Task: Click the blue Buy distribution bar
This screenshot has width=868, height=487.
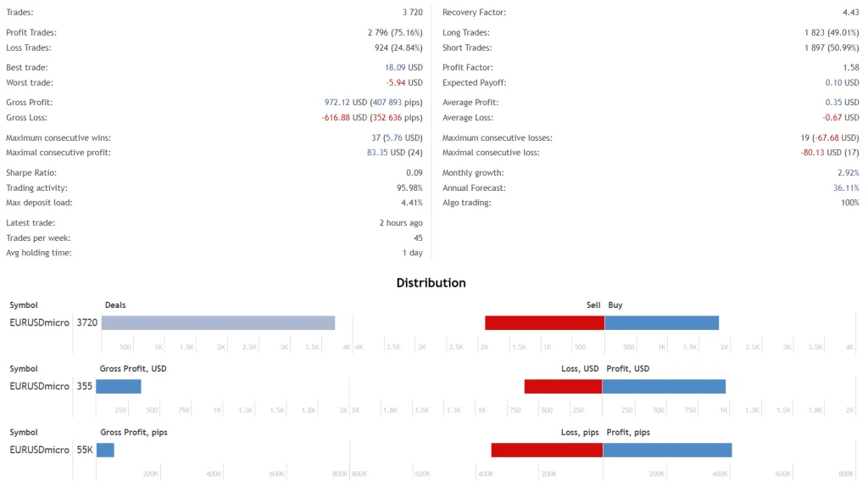Action: [662, 322]
